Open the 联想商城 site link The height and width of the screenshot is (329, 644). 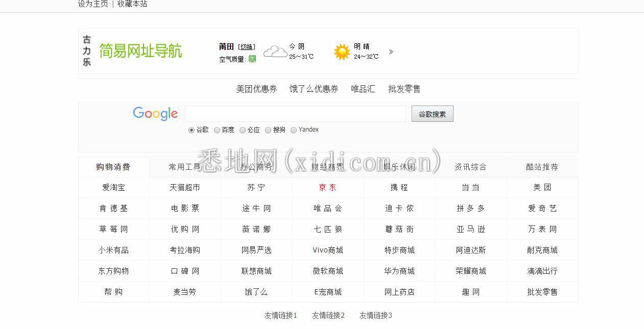[256, 271]
